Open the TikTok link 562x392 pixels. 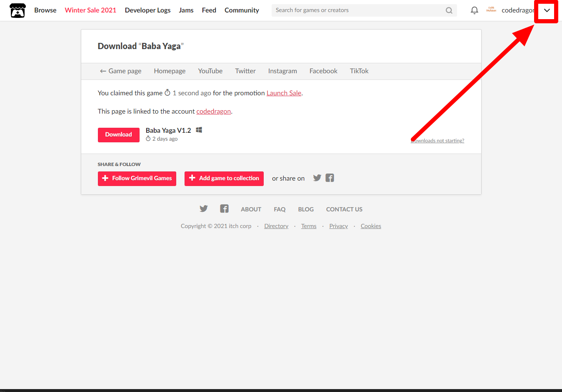pyautogui.click(x=359, y=71)
